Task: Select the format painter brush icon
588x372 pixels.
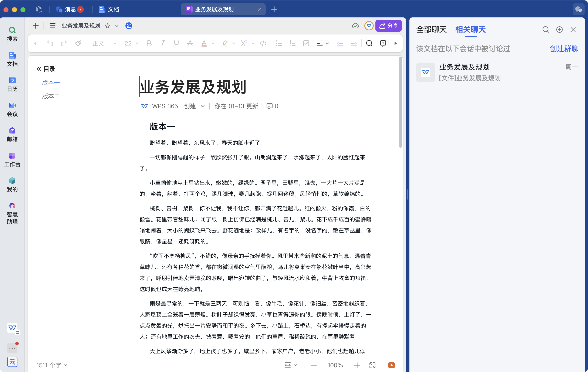Action: click(78, 44)
